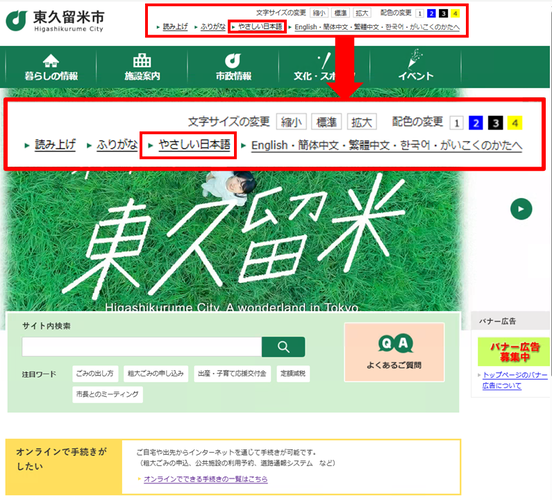Open the party popper イベント icon
This screenshot has height=500, width=552.
[415, 59]
